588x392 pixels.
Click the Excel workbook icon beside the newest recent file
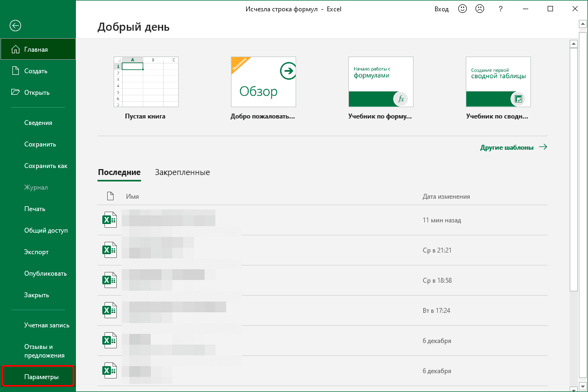[110, 220]
